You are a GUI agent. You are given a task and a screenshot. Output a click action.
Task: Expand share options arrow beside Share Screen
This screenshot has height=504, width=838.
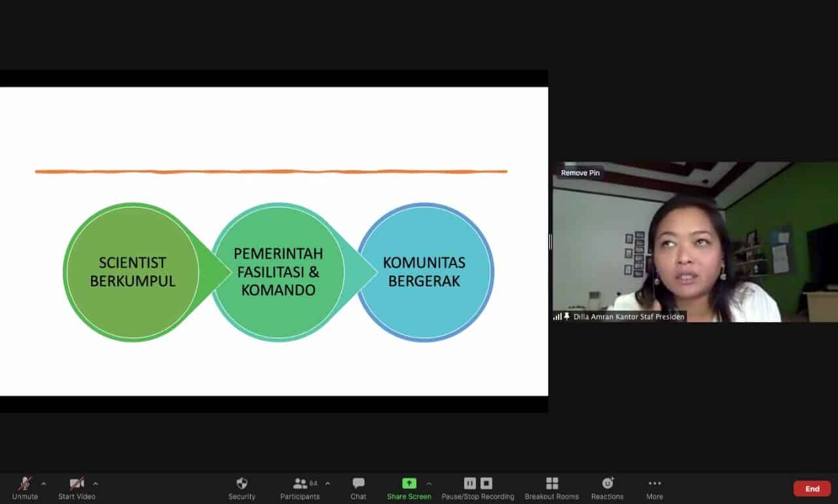pyautogui.click(x=429, y=484)
